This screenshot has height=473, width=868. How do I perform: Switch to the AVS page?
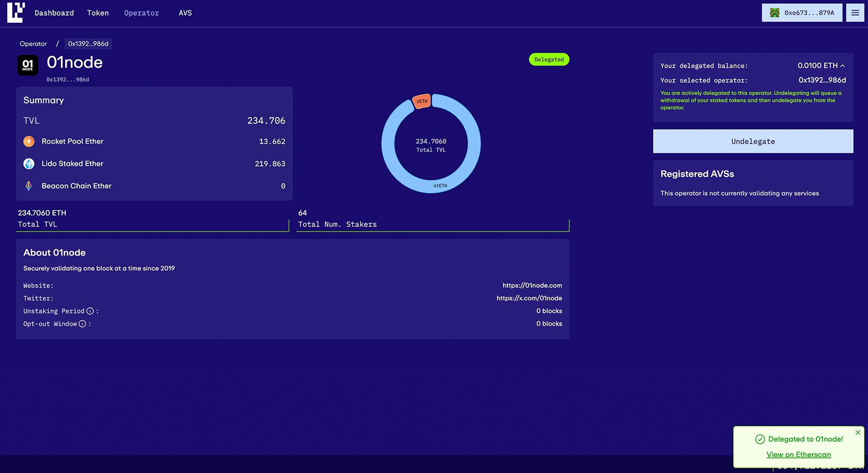click(185, 13)
